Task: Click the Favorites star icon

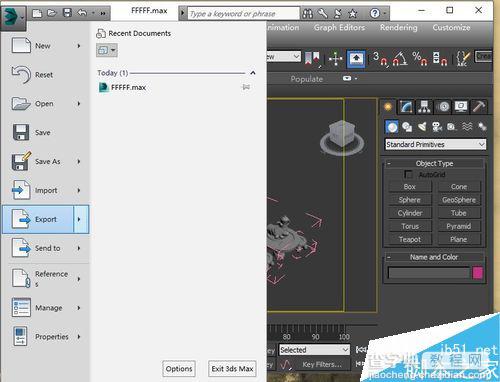Action: 353,14
